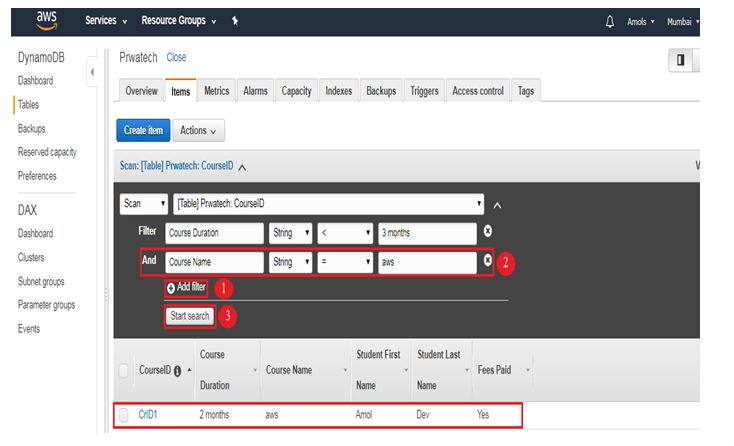
Task: Click the 3 months value field
Action: [427, 233]
